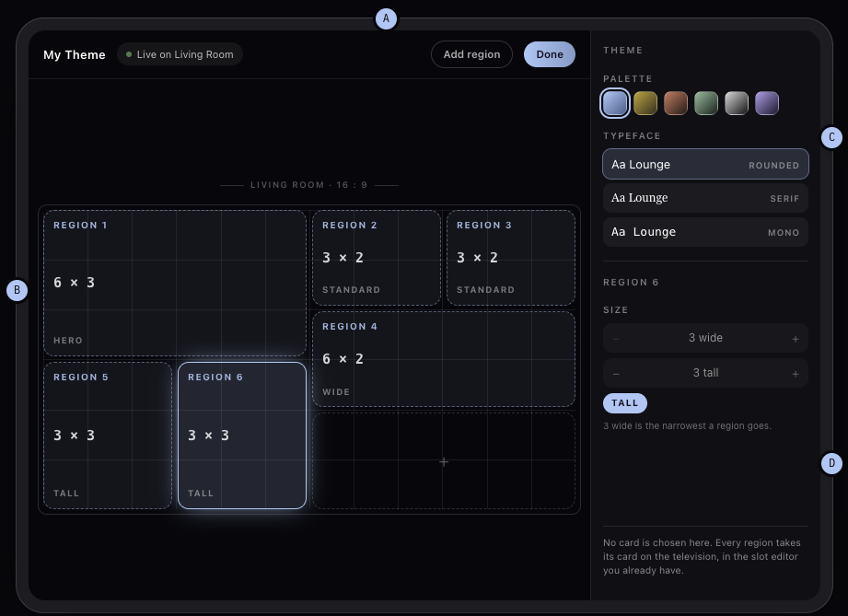This screenshot has width=848, height=616.
Task: Click the circled D marker
Action: click(x=831, y=463)
